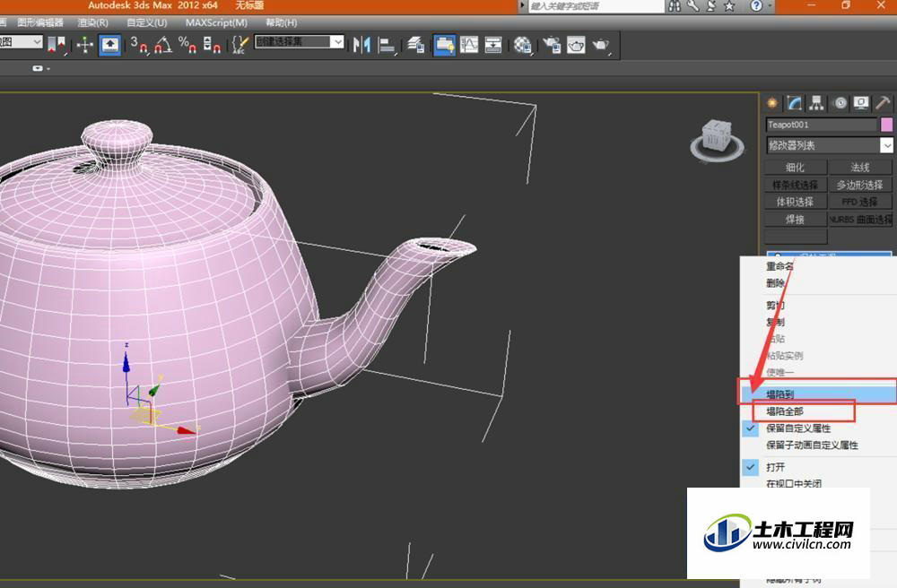Image resolution: width=897 pixels, height=588 pixels.
Task: Toggle the Spinner Snap button
Action: point(212,45)
